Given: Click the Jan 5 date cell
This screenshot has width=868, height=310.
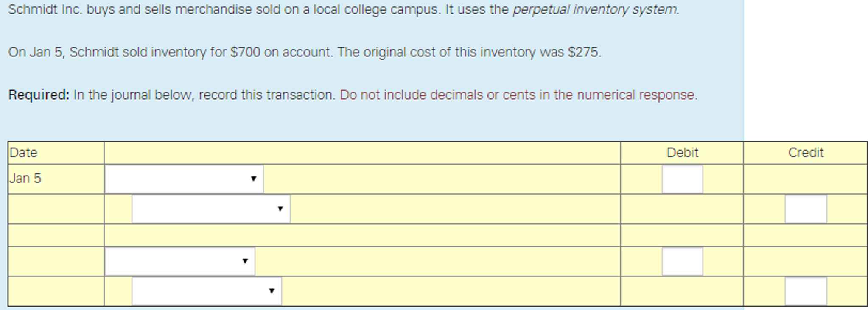Looking at the screenshot, I should 55,179.
